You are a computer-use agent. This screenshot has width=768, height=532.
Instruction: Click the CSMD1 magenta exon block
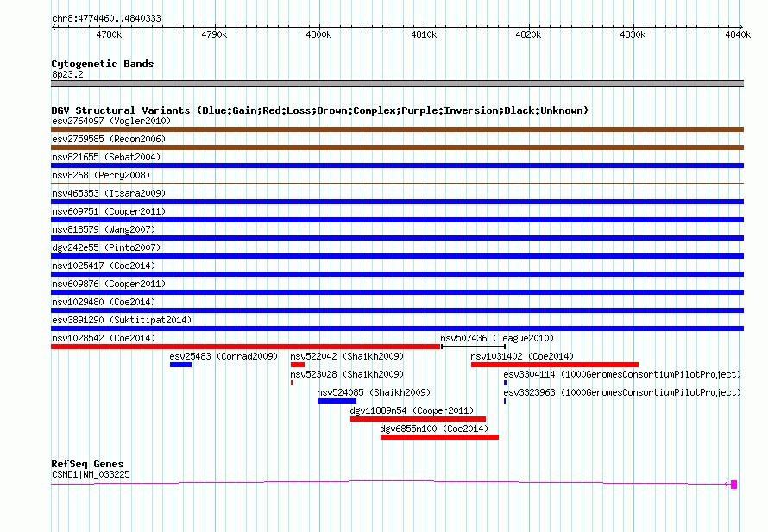(x=733, y=485)
